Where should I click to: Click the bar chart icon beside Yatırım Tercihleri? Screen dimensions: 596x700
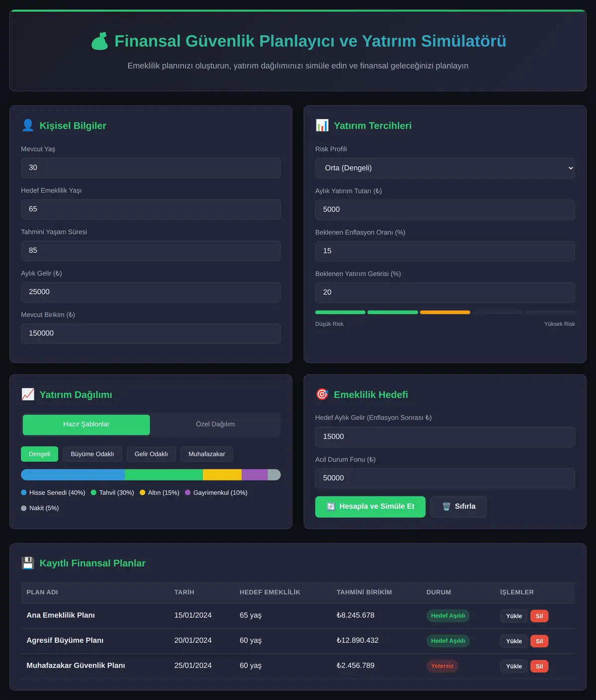point(322,126)
